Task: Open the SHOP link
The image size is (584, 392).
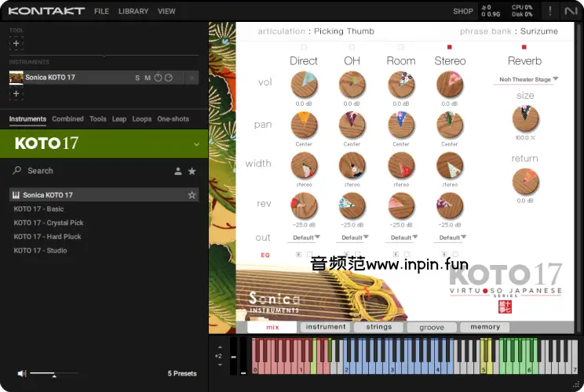Action: [x=463, y=12]
